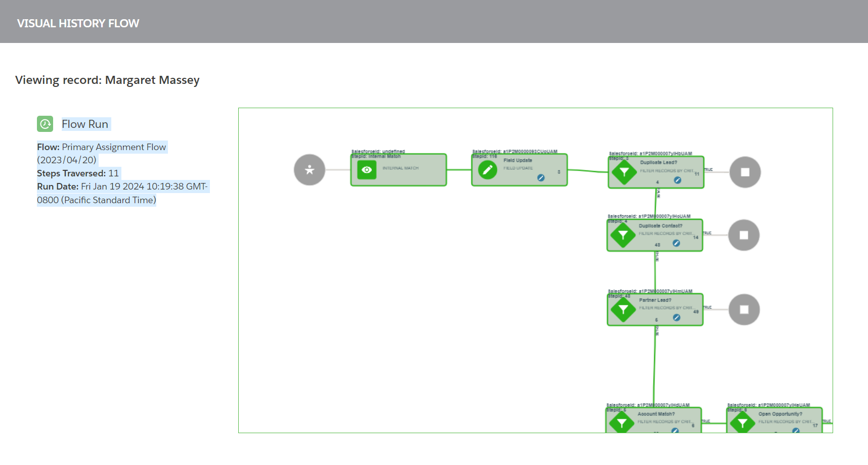Click the filter icon on Duplicate Lead? node

point(624,172)
